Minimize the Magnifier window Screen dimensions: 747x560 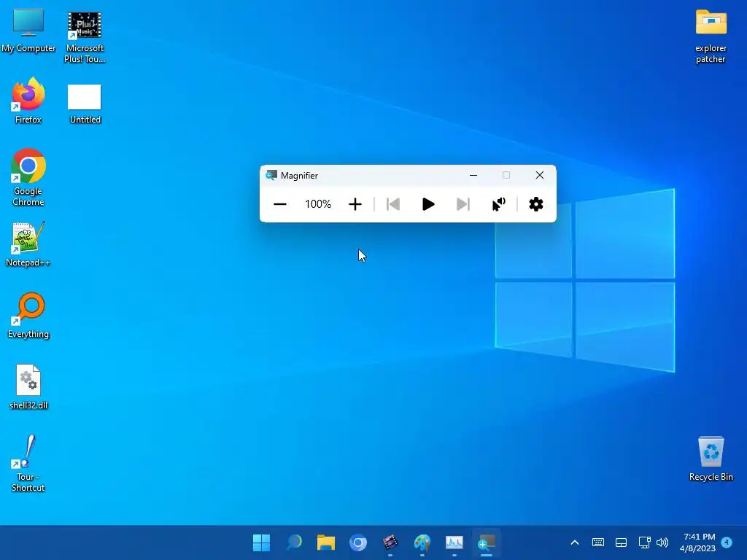pos(473,175)
